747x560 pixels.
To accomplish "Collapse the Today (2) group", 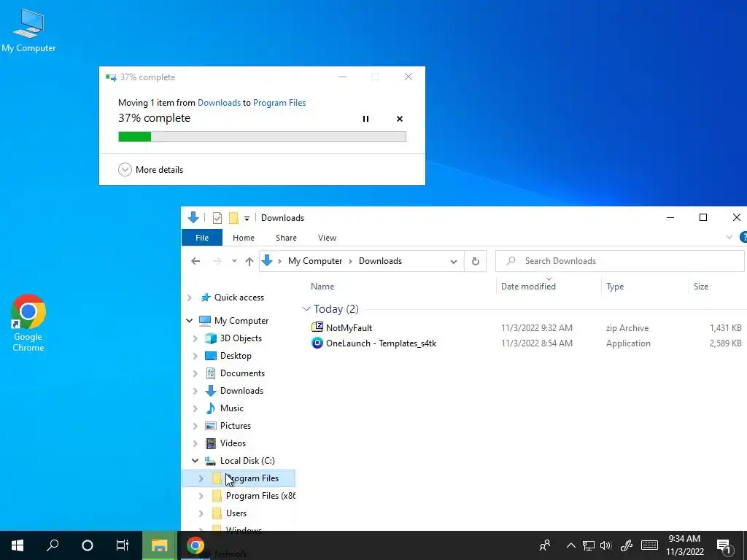I will 306,309.
